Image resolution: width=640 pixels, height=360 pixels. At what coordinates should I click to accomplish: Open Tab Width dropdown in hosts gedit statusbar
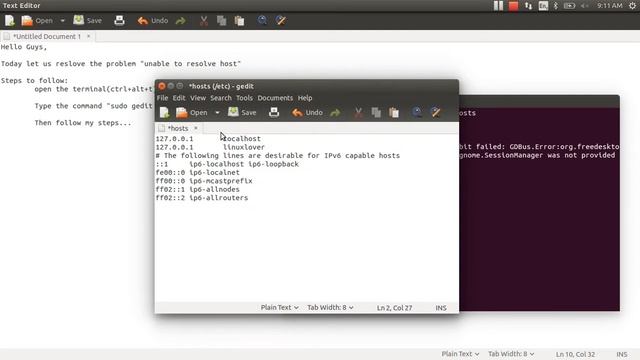330,307
